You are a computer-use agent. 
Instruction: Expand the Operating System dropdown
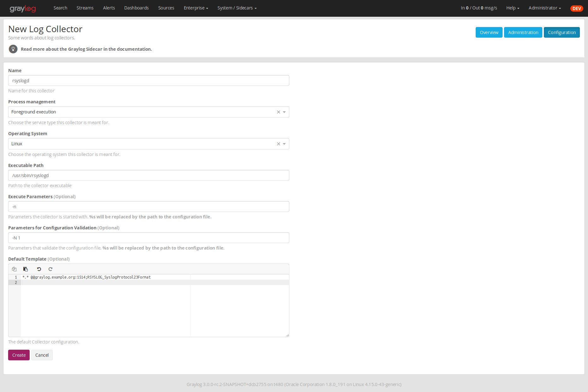pyautogui.click(x=284, y=144)
